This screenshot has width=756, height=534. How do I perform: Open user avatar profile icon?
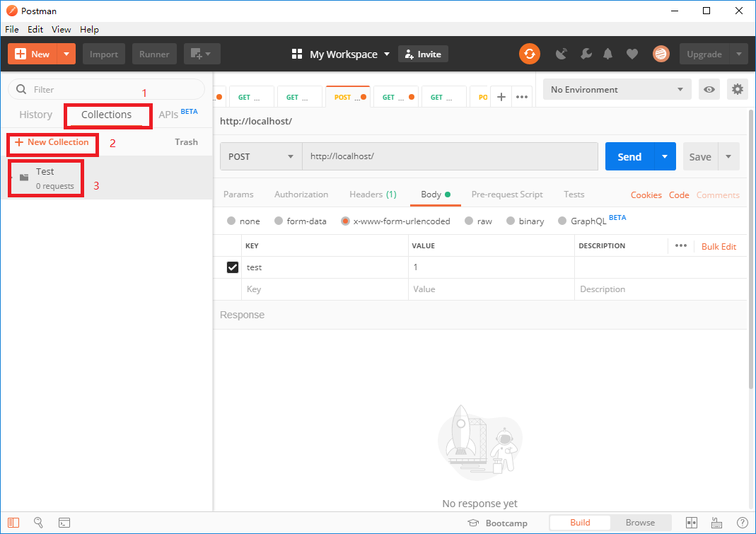click(661, 54)
